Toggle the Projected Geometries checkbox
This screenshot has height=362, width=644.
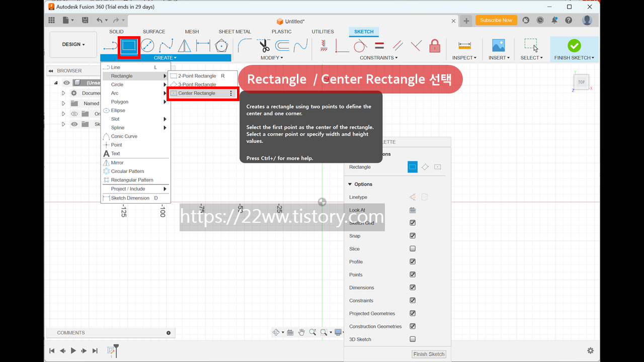click(413, 313)
